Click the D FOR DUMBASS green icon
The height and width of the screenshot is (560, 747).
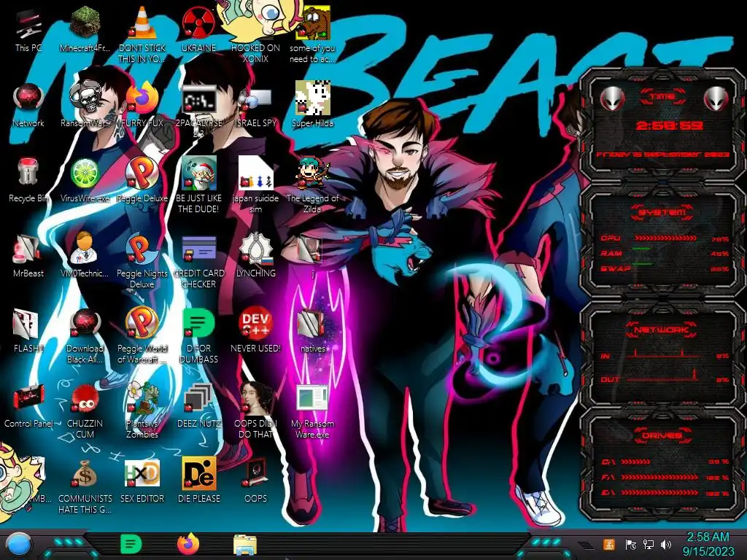(x=198, y=324)
